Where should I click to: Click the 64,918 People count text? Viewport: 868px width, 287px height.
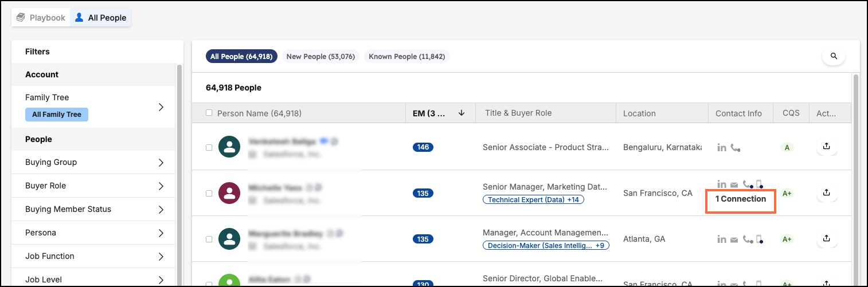(233, 88)
